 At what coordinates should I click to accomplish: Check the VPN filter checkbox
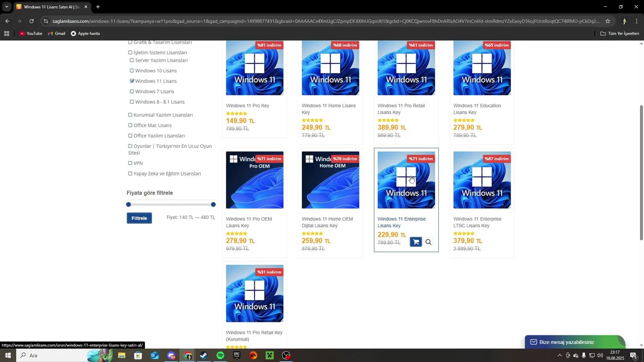(130, 163)
